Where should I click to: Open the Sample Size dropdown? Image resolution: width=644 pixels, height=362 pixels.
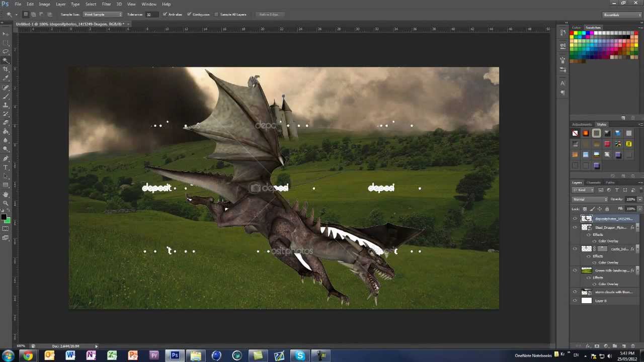coord(103,14)
